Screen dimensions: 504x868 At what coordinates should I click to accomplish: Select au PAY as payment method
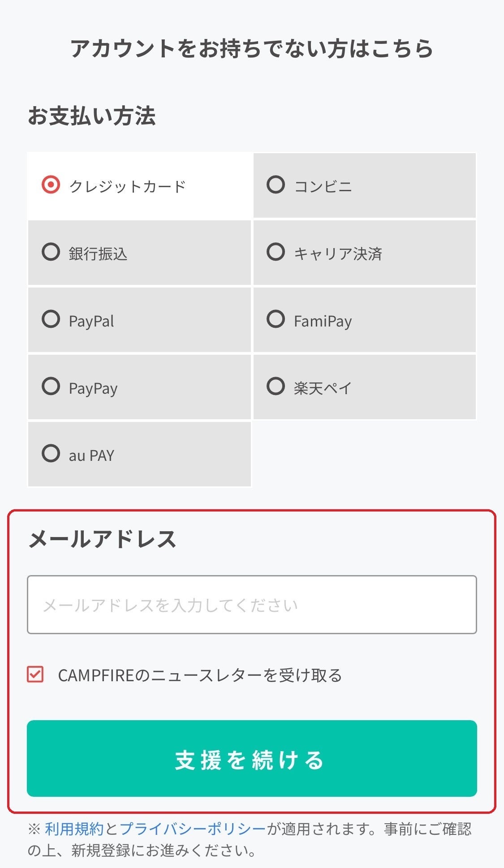(x=51, y=453)
